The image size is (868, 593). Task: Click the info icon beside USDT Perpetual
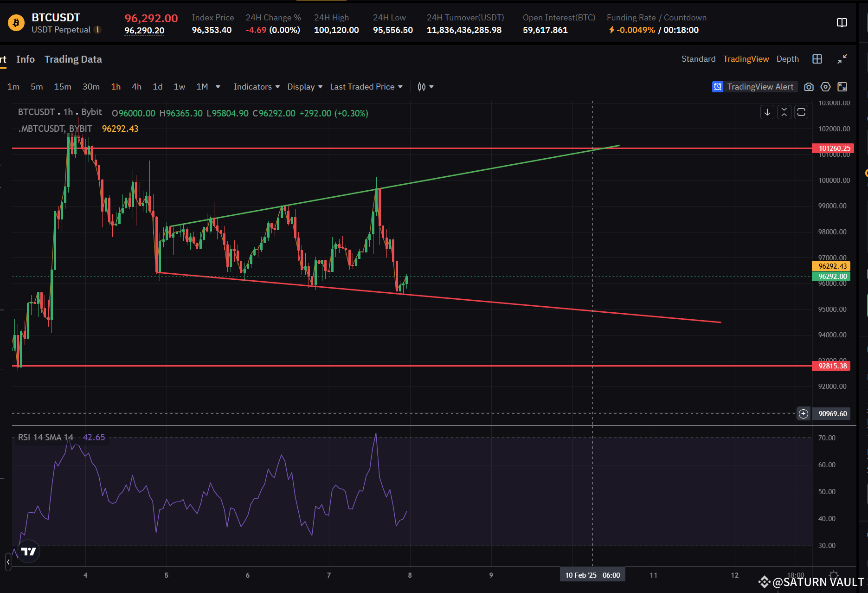[x=97, y=30]
